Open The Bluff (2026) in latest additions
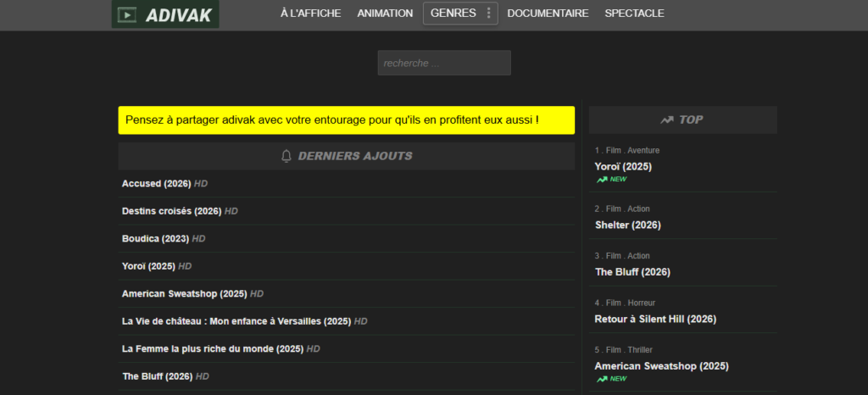The image size is (868, 395). click(157, 376)
